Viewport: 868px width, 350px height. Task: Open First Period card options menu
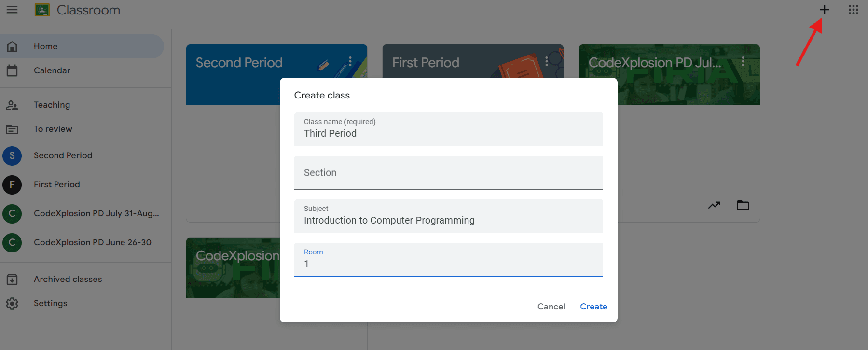click(547, 61)
